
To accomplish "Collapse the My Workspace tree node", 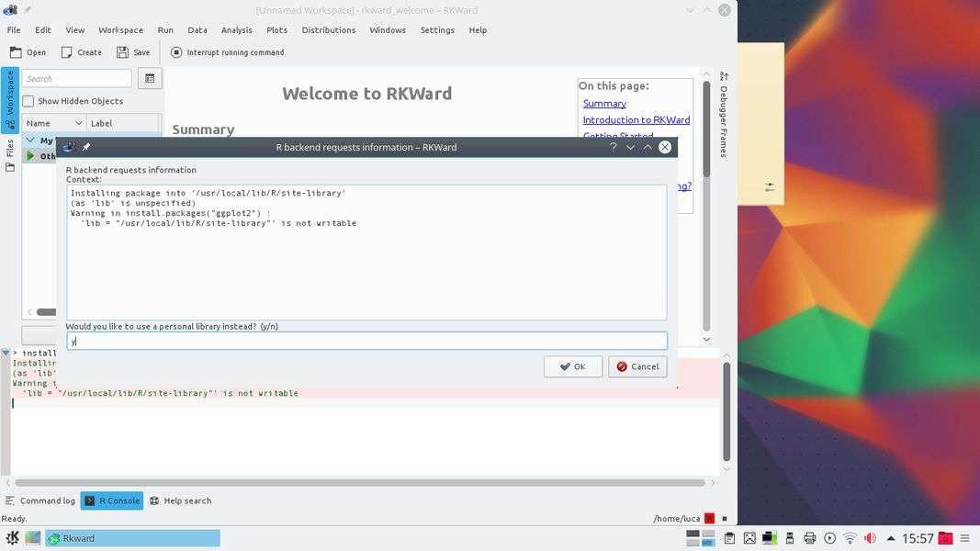I will click(x=30, y=141).
